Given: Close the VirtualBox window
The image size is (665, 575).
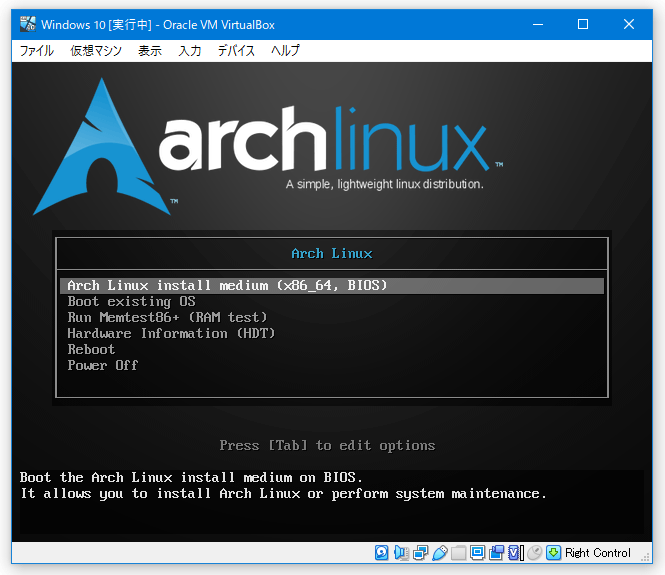Looking at the screenshot, I should 629,25.
